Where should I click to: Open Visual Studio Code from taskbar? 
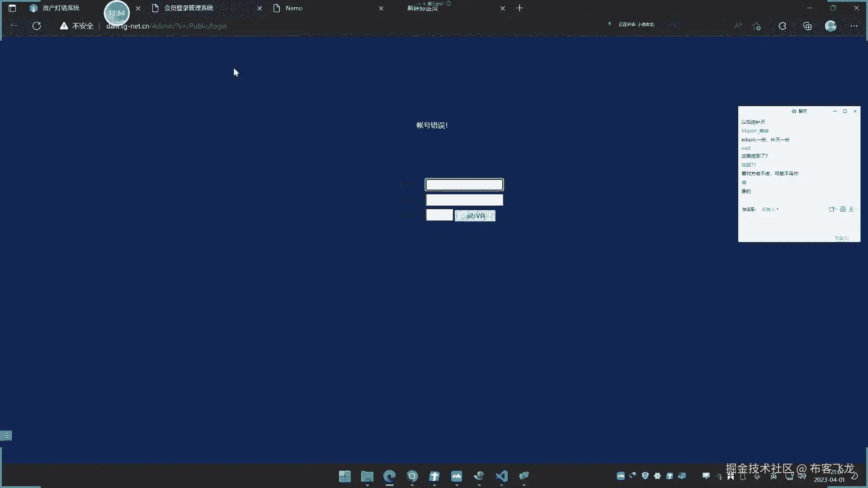click(x=501, y=476)
